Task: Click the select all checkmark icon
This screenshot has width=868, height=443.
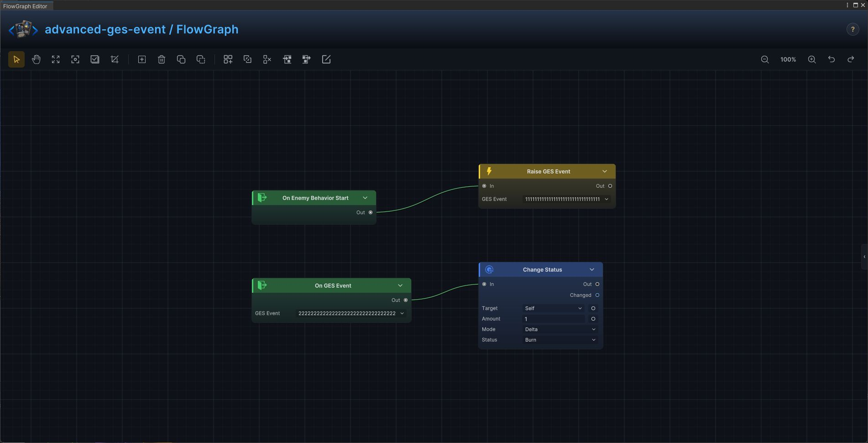Action: tap(95, 59)
